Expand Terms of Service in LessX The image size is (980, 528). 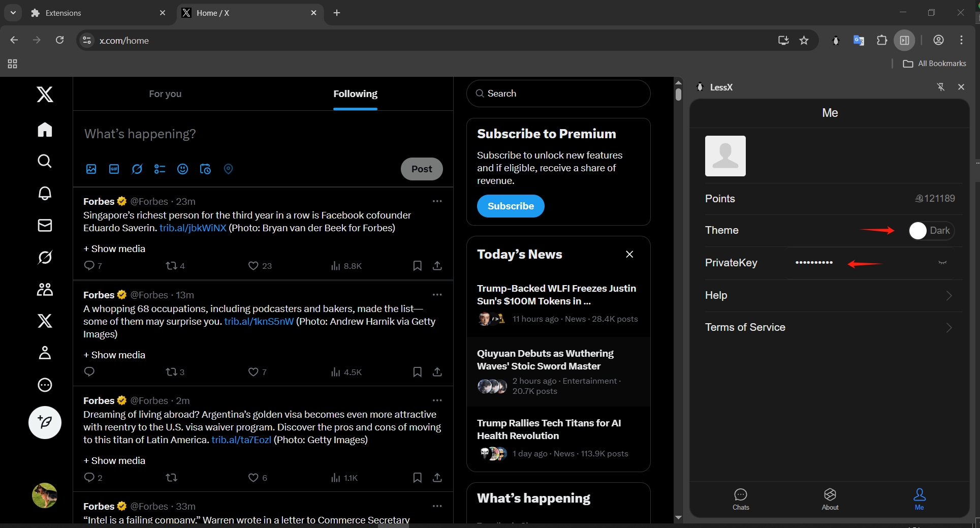point(948,327)
